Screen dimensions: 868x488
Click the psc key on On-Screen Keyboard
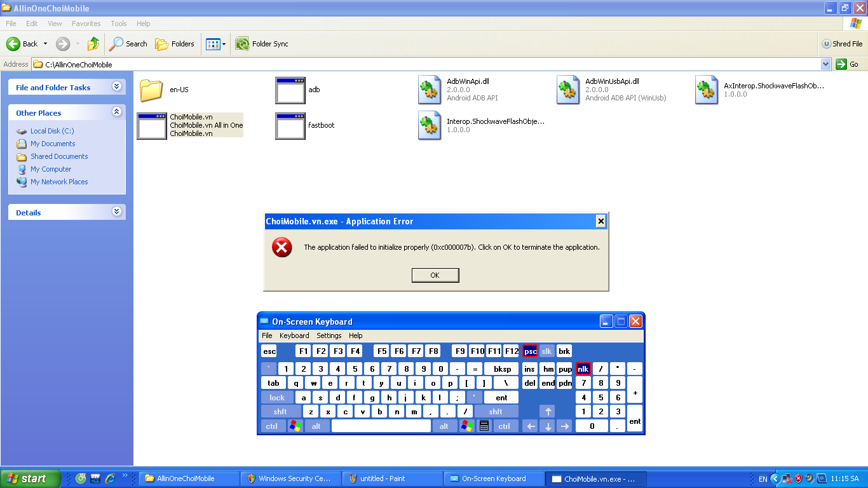[530, 351]
